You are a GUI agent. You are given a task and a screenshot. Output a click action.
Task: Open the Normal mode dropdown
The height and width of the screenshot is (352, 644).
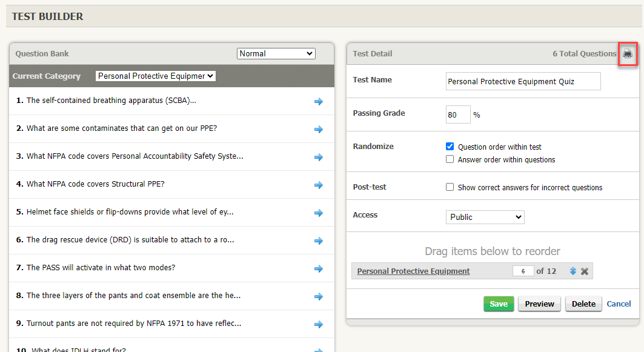[276, 54]
